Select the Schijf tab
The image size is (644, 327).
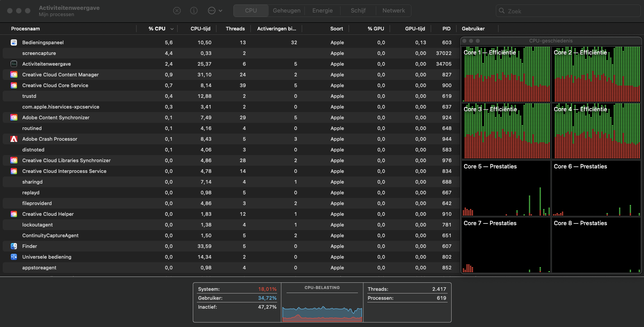358,11
